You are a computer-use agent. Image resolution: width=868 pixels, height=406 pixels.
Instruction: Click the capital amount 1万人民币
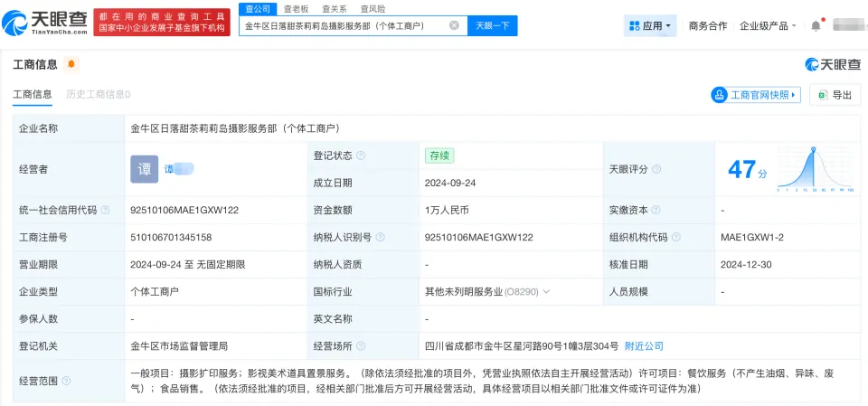[448, 210]
